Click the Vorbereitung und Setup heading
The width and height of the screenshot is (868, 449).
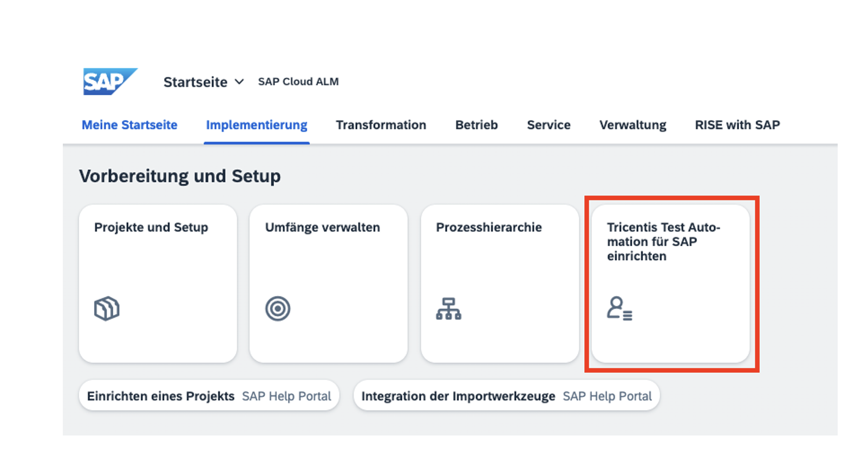click(180, 176)
